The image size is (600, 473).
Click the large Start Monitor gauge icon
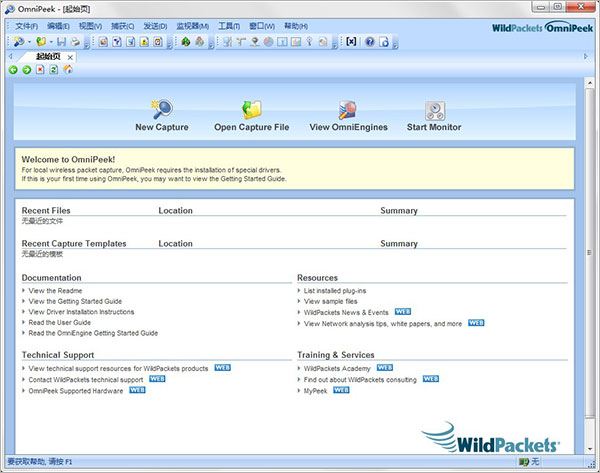435,111
